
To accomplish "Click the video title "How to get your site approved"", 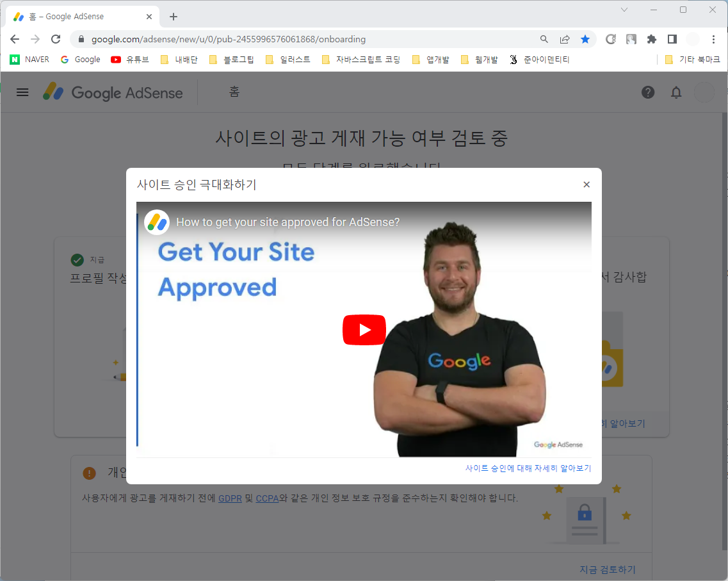I will coord(288,222).
